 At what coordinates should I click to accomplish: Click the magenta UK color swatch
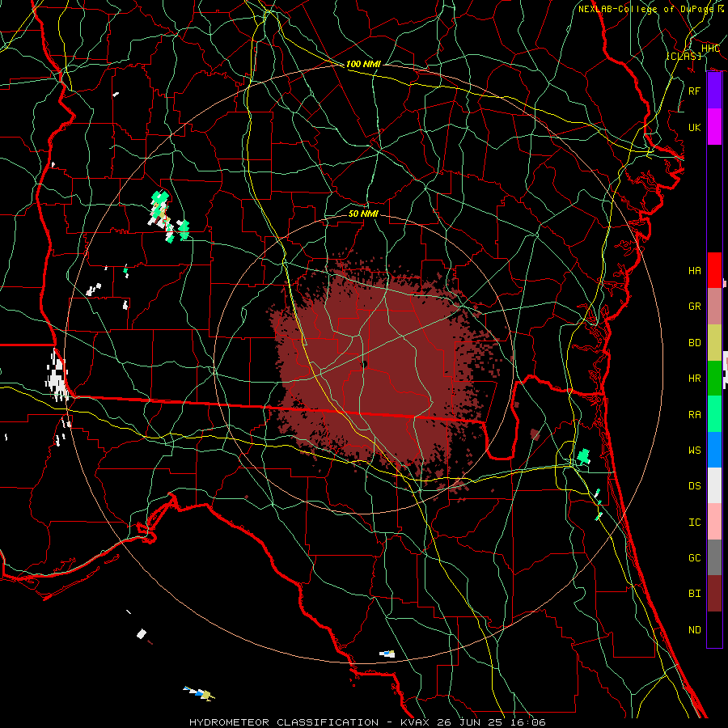(x=714, y=127)
